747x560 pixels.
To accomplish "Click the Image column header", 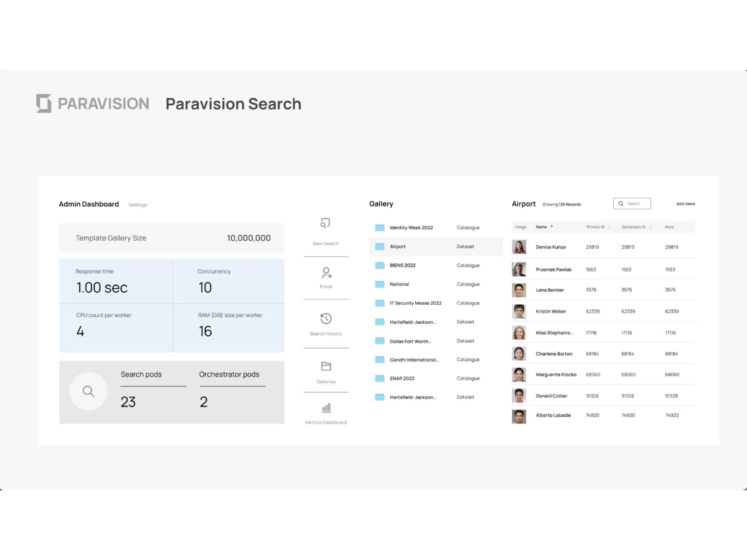I will [x=520, y=227].
